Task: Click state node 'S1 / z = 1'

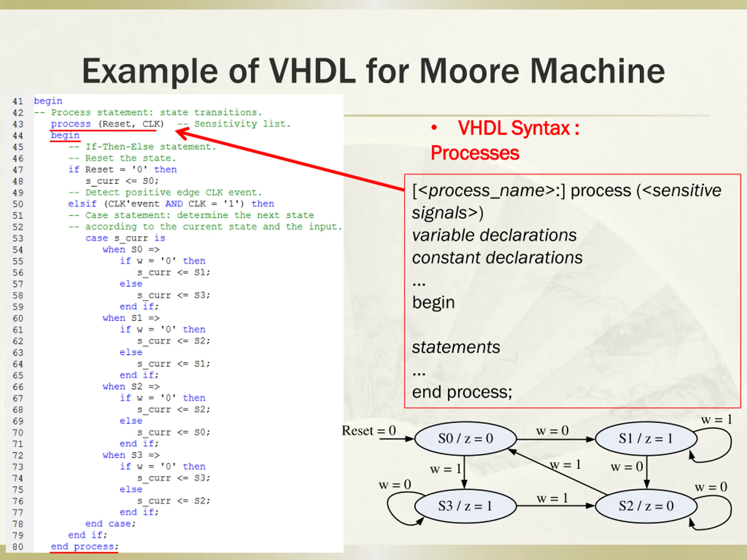Action: (646, 438)
